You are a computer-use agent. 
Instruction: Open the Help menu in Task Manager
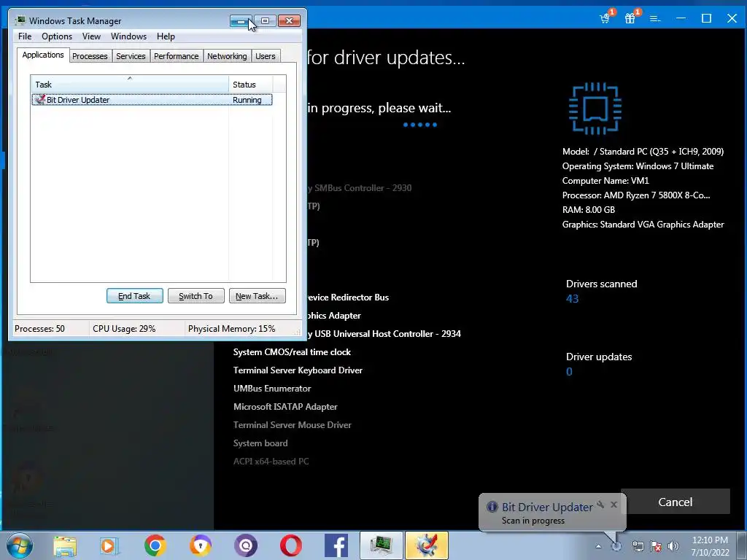(x=166, y=36)
